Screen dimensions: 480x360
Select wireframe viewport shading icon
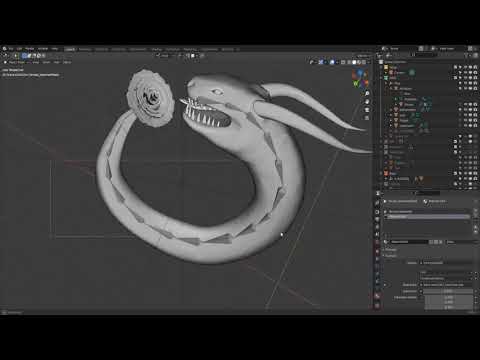click(349, 62)
